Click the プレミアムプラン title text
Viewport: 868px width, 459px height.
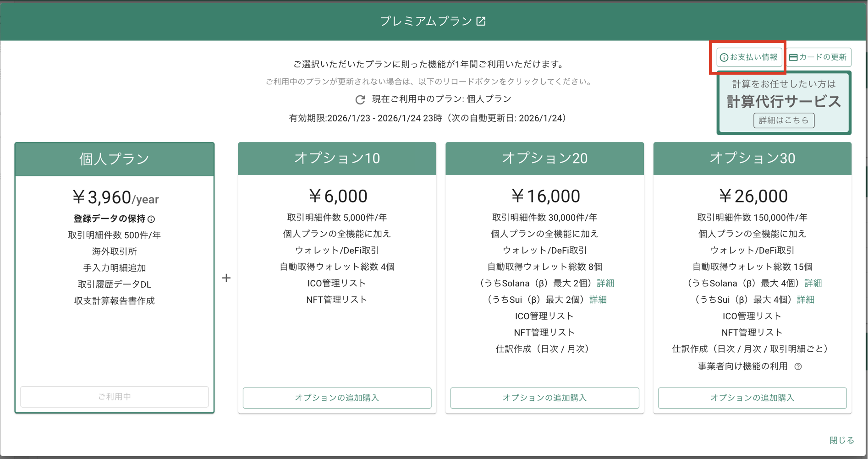426,21
